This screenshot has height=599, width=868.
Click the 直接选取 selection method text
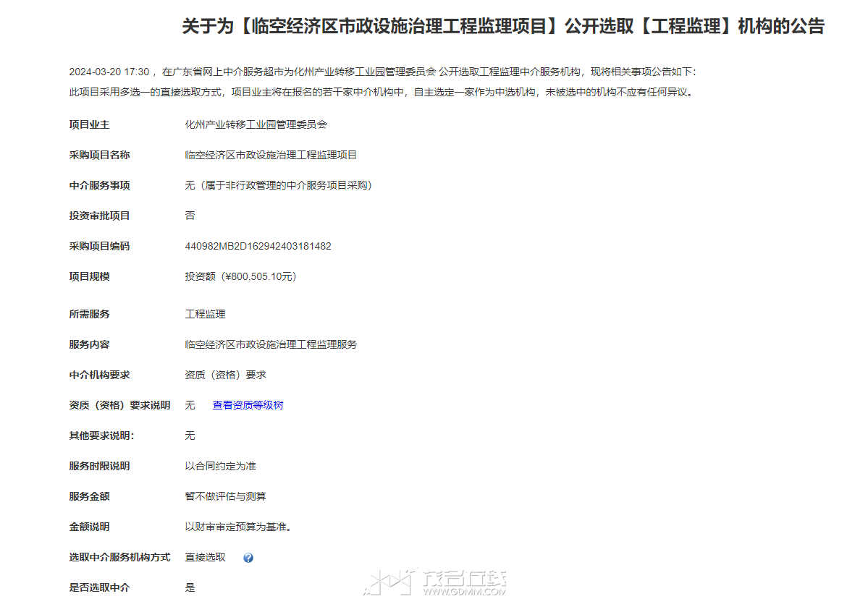tap(205, 558)
